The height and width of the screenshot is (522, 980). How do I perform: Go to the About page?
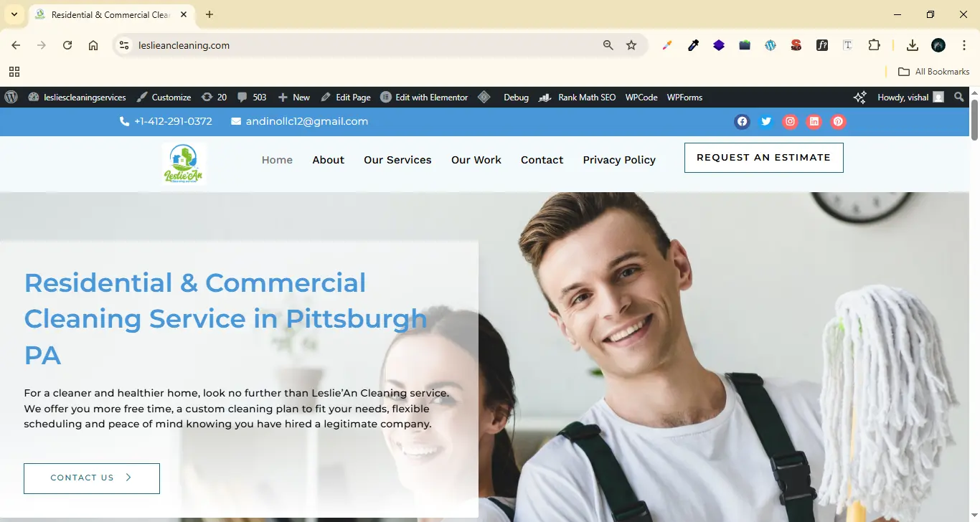pyautogui.click(x=328, y=160)
